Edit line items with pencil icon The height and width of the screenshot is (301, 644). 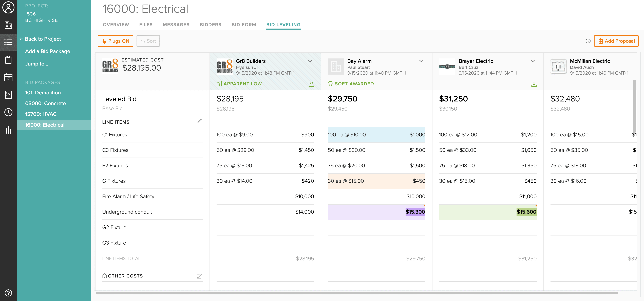199,122
